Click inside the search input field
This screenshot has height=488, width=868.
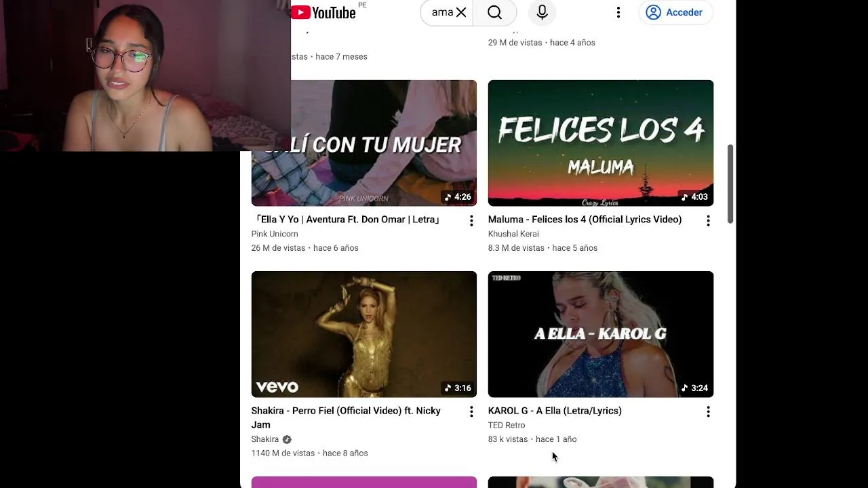click(x=442, y=12)
